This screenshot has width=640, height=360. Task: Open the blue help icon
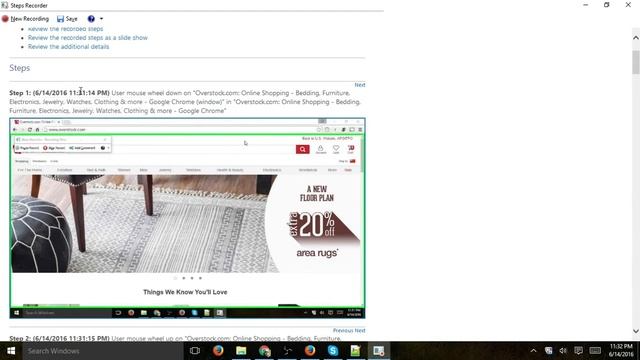91,19
